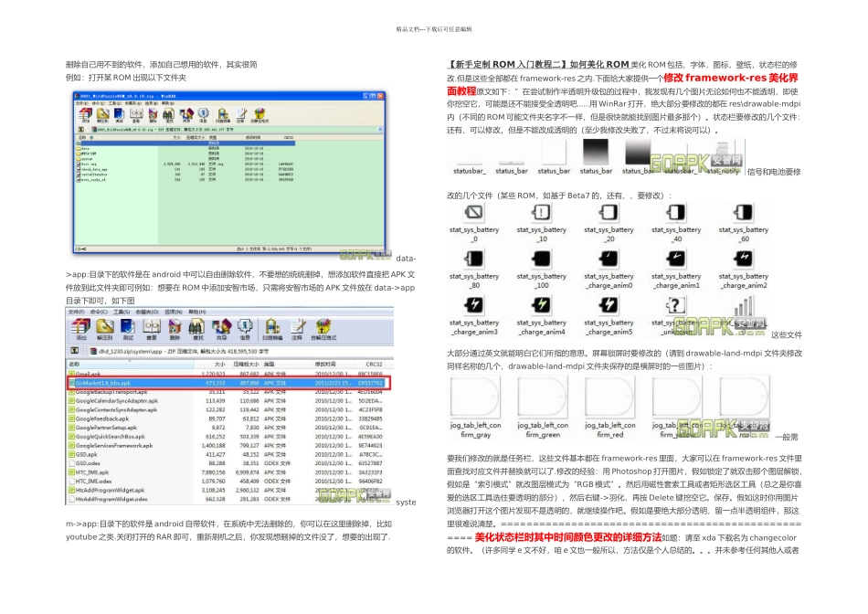The image size is (868, 614).
Task: Click jog_tab_left_confirm_gray image
Action: 475,397
